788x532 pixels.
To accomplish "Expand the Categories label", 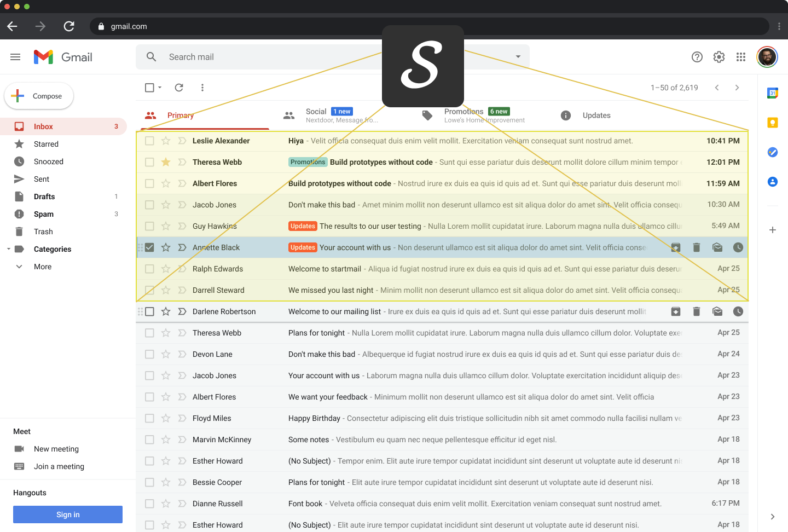I will click(8, 249).
